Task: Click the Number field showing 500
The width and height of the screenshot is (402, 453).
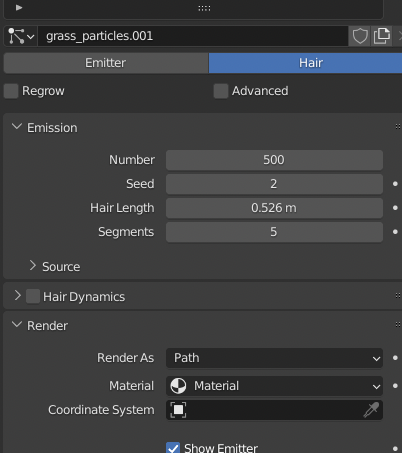Action: pyautogui.click(x=274, y=160)
